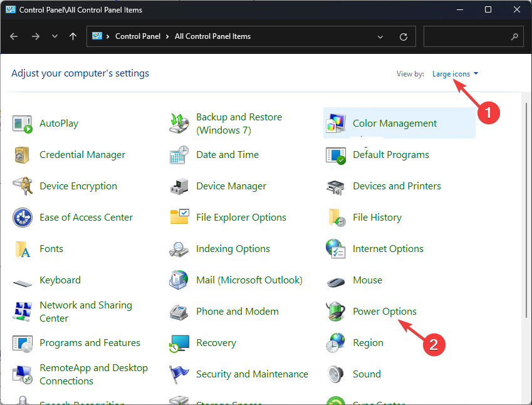
Task: Click the Control Panel search box
Action: [x=467, y=37]
